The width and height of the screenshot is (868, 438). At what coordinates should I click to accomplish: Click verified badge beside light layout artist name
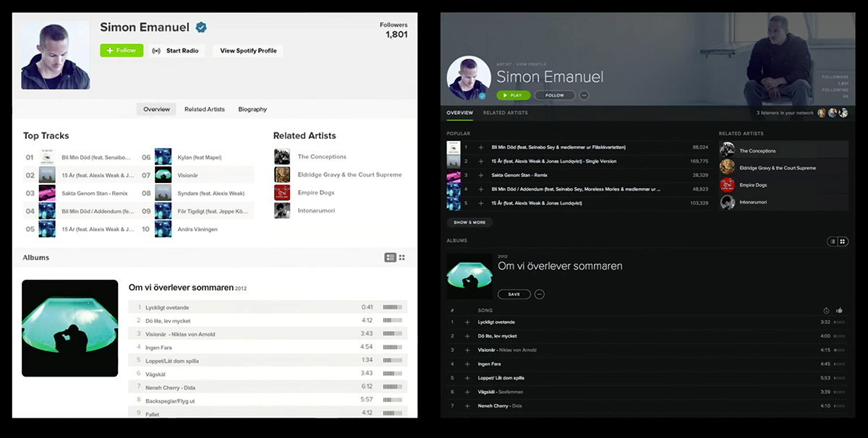[201, 27]
